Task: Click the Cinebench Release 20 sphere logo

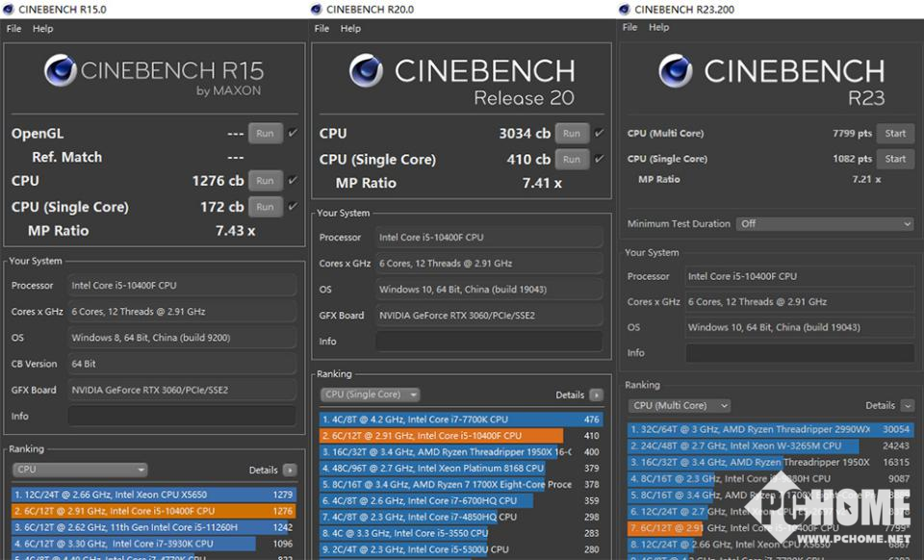Action: 366,70
